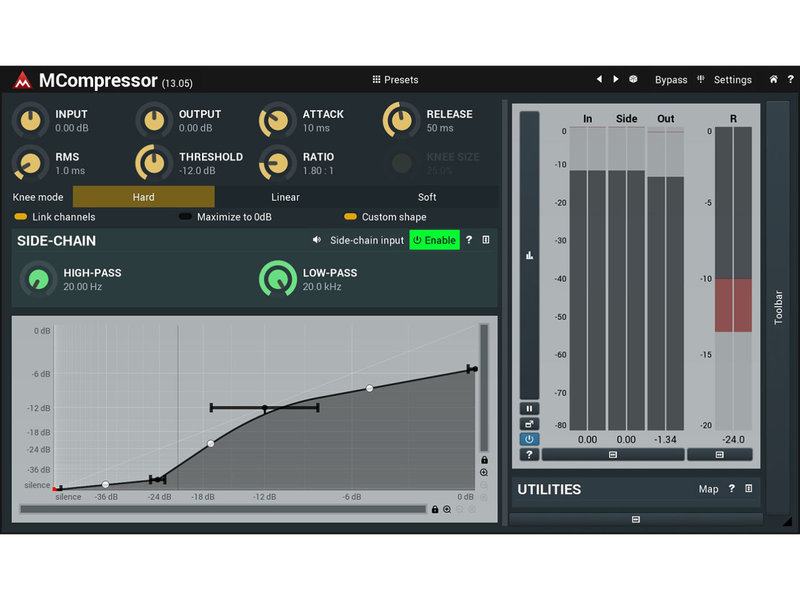Click the Threshold knob

[154, 162]
